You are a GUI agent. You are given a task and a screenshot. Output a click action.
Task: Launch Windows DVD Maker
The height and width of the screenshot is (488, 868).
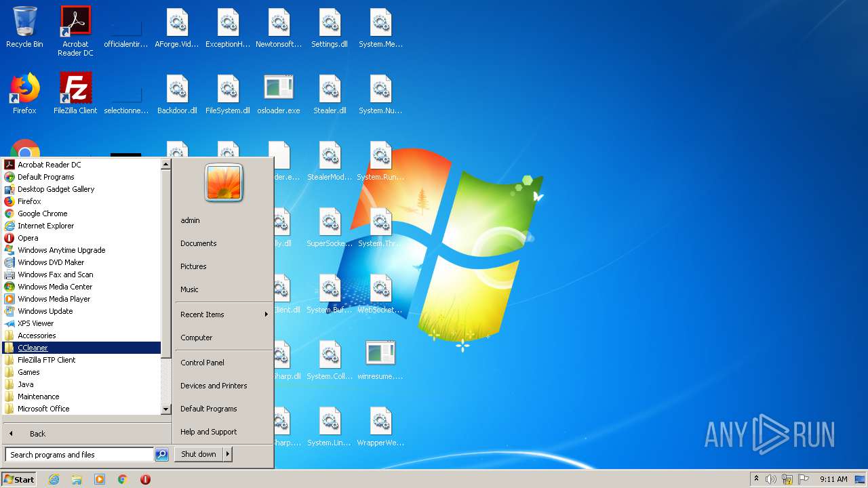(82, 262)
